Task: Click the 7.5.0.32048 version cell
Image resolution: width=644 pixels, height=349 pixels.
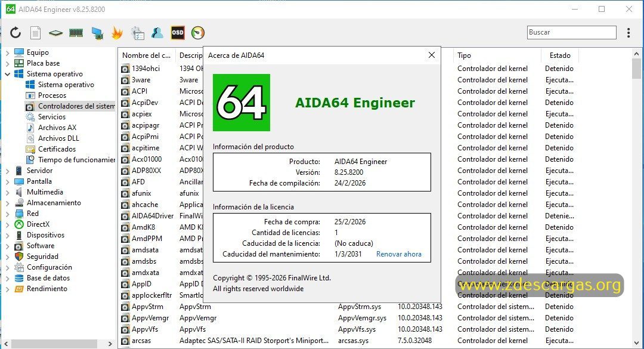Action: (414, 341)
